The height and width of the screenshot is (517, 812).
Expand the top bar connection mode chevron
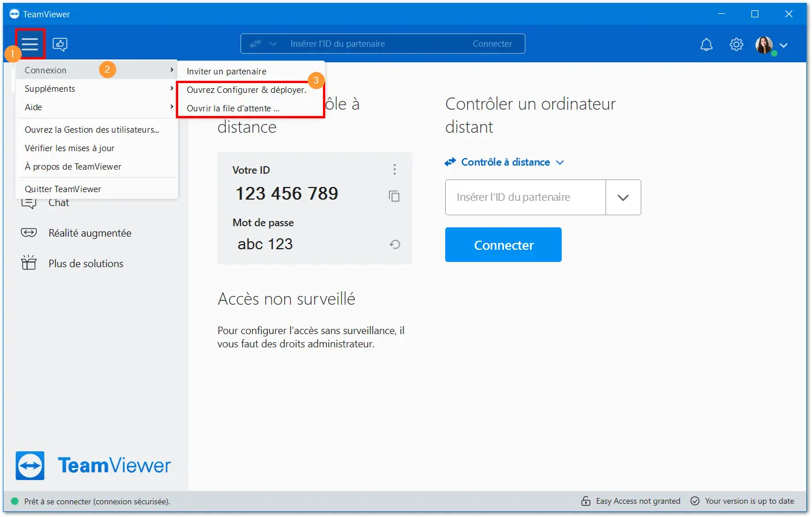pyautogui.click(x=273, y=44)
